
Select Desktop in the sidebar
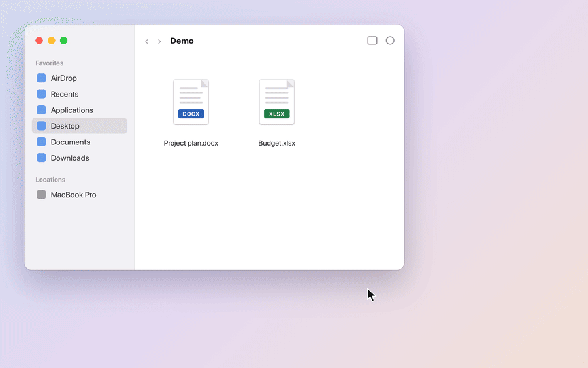80,126
